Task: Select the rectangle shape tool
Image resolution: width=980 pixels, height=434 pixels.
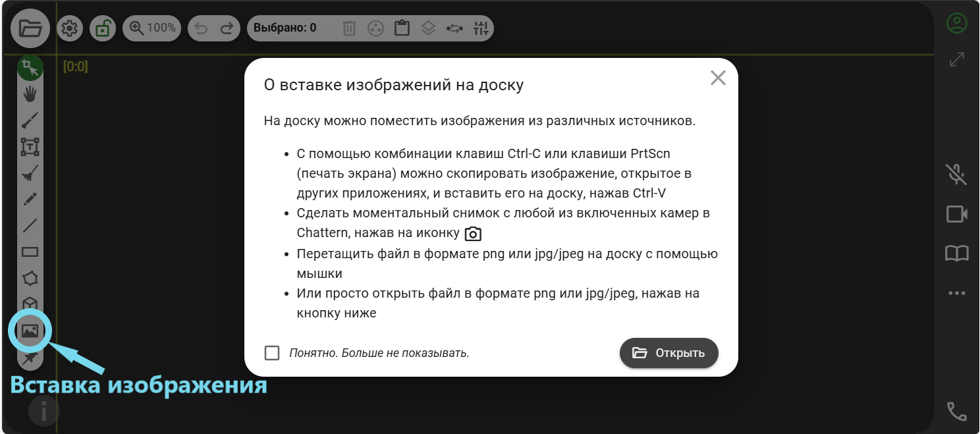Action: click(x=30, y=252)
